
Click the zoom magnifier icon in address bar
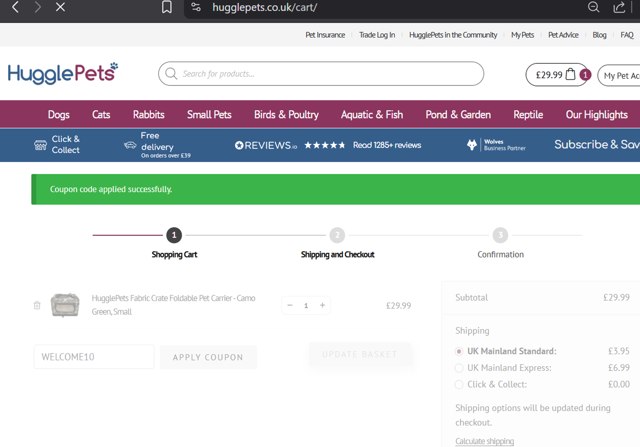click(x=593, y=7)
